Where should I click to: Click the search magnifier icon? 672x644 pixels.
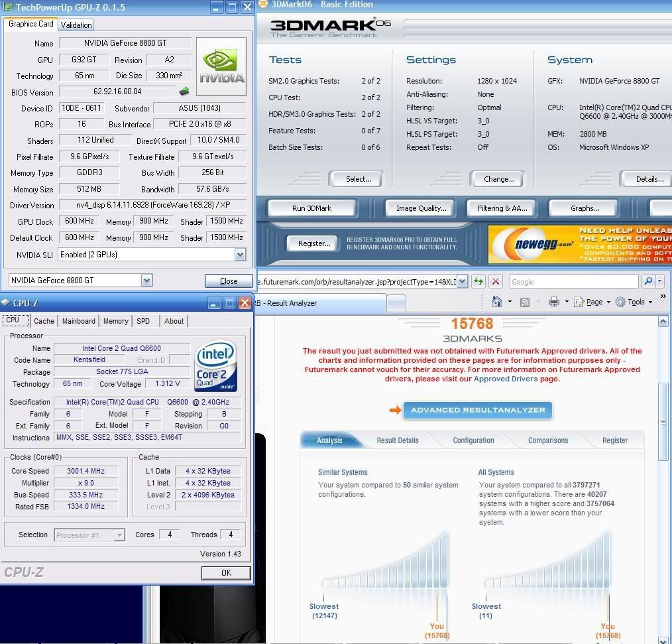click(x=648, y=281)
